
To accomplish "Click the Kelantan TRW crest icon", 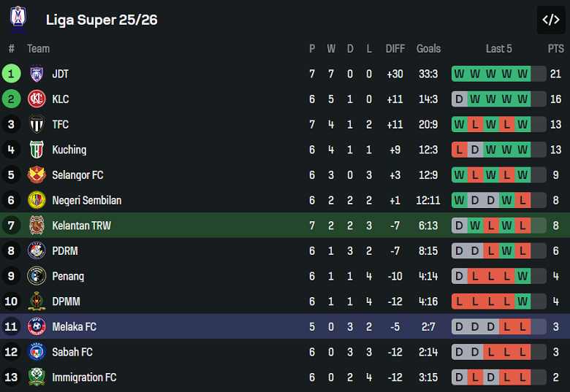I will [37, 226].
